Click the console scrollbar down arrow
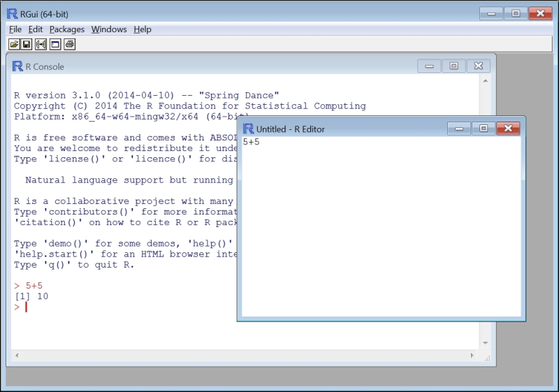 click(x=485, y=343)
